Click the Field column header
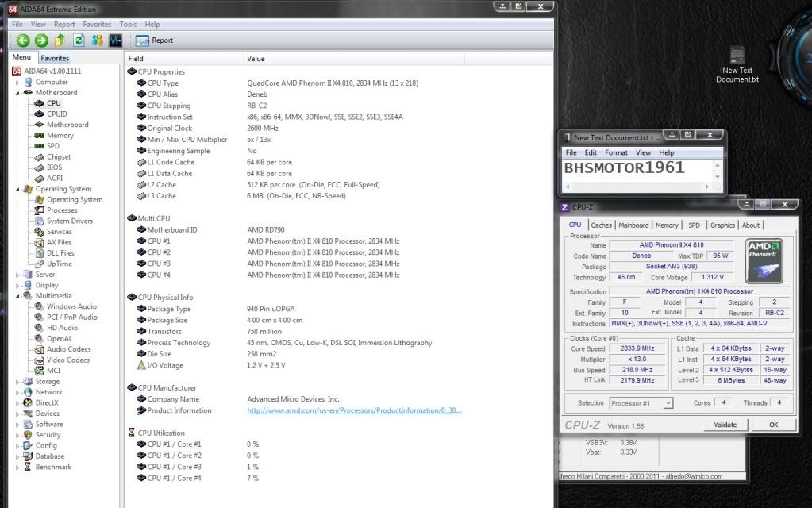Viewport: 812px width, 508px height. (x=184, y=59)
